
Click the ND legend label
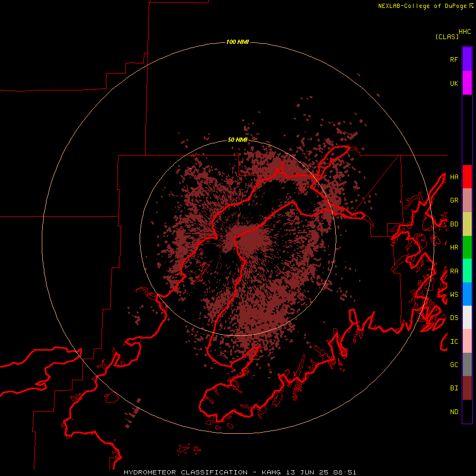tap(454, 412)
